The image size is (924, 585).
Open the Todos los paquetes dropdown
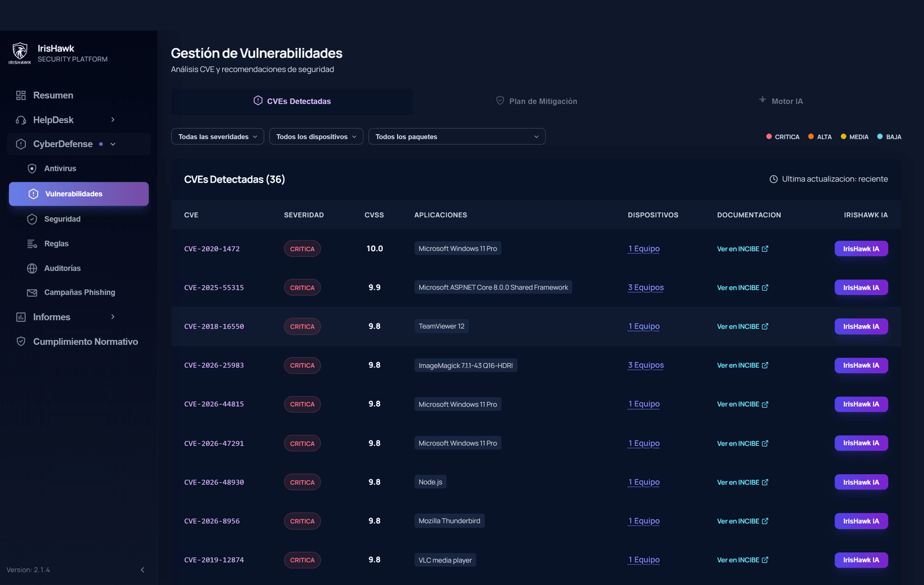click(x=457, y=137)
